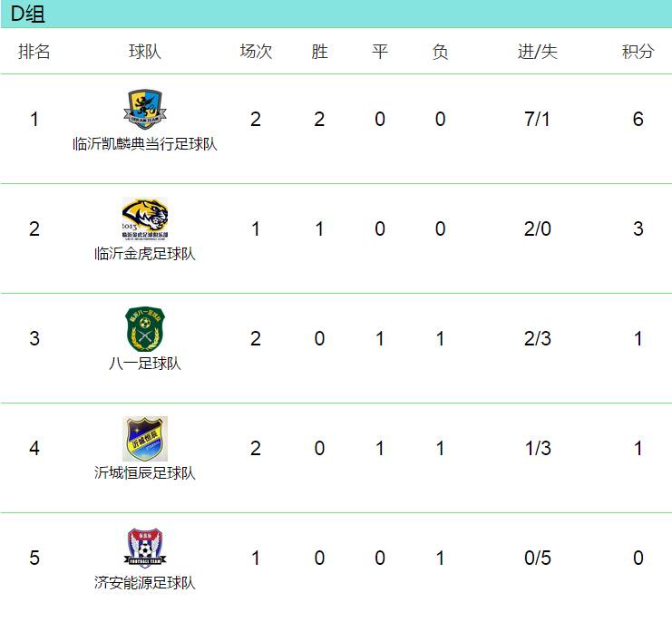Open the 临沂凯麟典当行足球队 team name link
Image resolution: width=672 pixels, height=622 pixels.
point(145,144)
